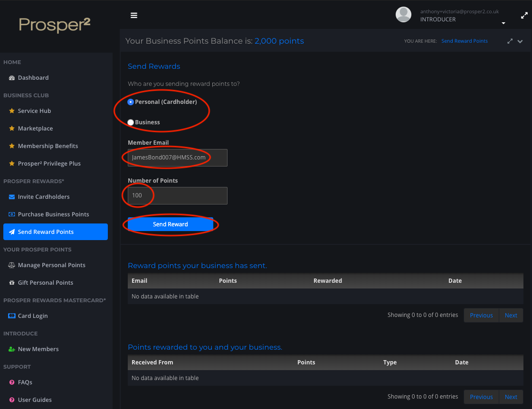
Task: Click the account email address text
Action: pyautogui.click(x=459, y=11)
